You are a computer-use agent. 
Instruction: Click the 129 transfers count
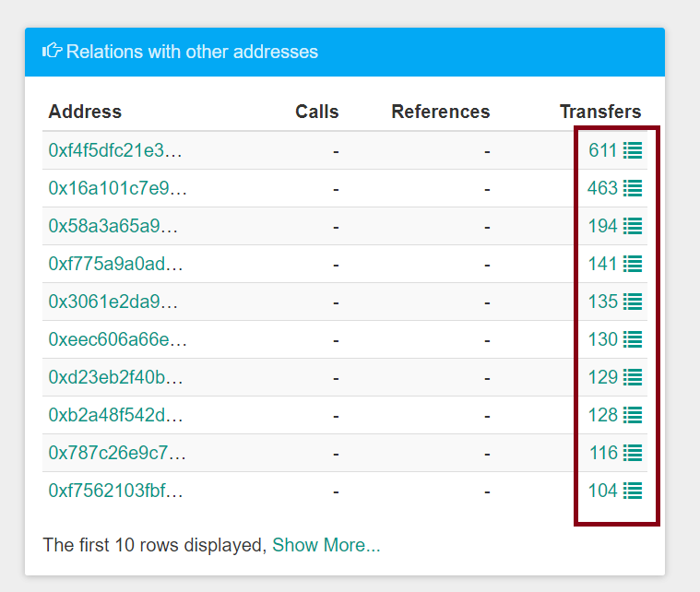(602, 377)
